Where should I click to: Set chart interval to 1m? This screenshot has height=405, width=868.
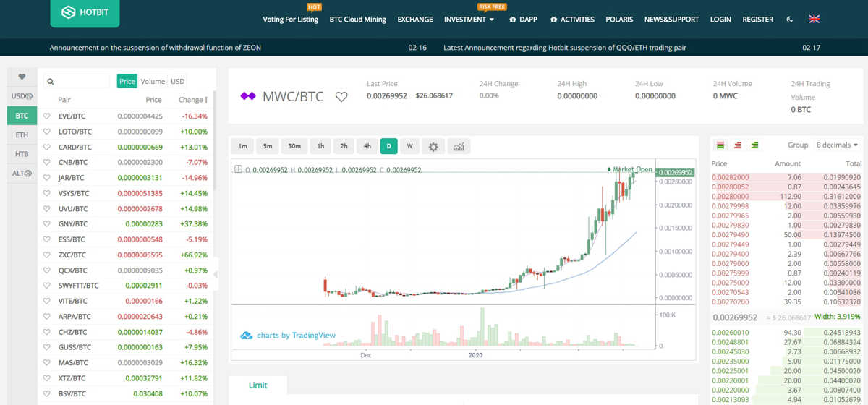(242, 146)
